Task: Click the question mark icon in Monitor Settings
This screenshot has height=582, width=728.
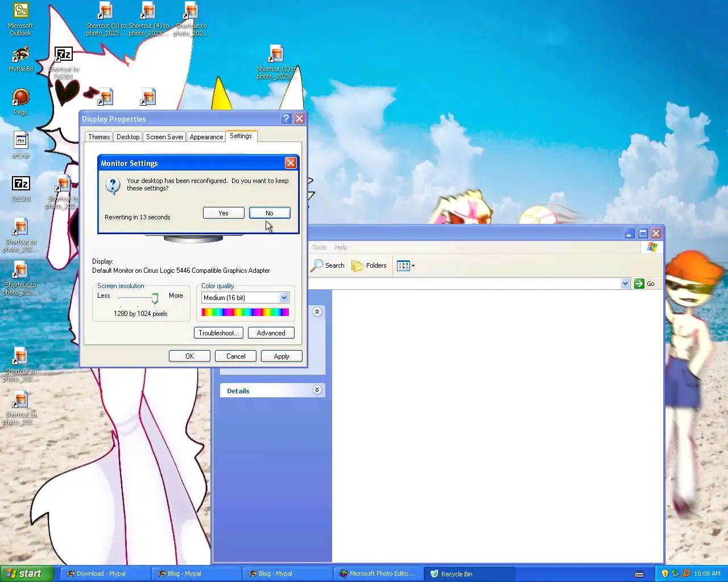Action: [x=113, y=185]
